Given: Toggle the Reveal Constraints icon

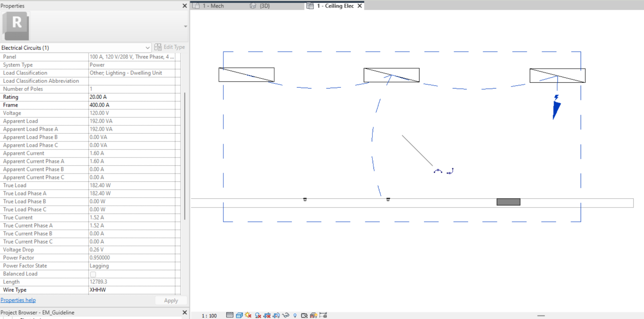Looking at the screenshot, I should 323,315.
